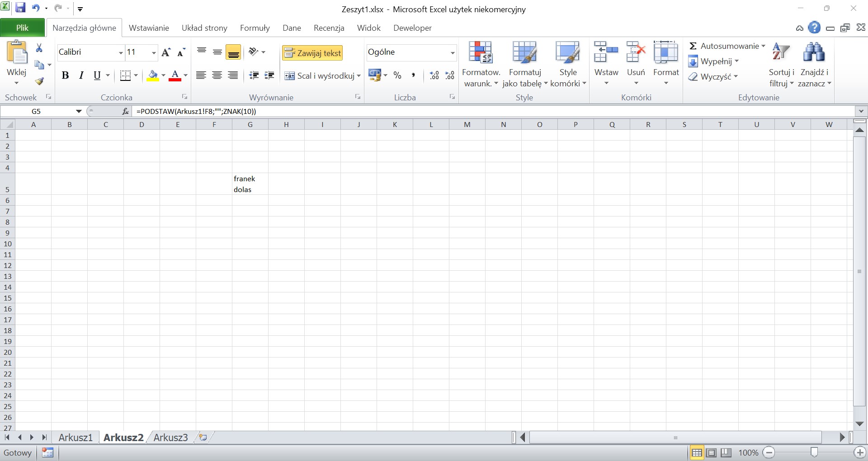Toggle bottom vertical alignment
868x461 pixels.
pyautogui.click(x=233, y=52)
